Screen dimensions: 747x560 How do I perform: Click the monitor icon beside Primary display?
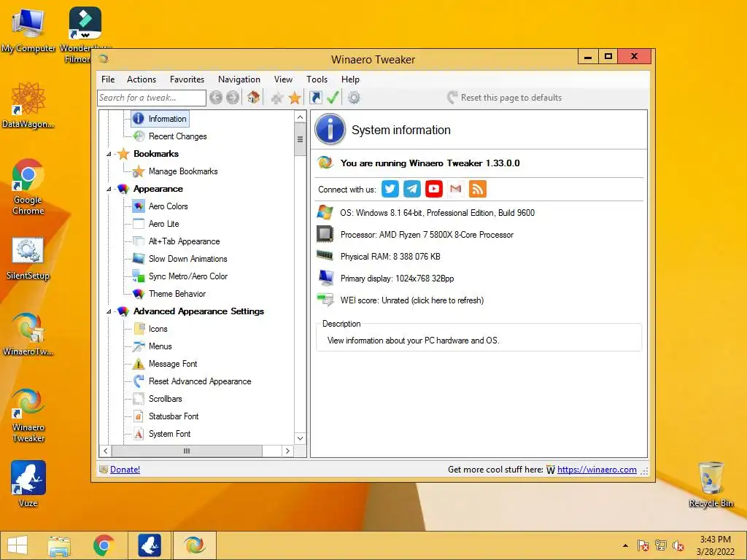(x=326, y=278)
